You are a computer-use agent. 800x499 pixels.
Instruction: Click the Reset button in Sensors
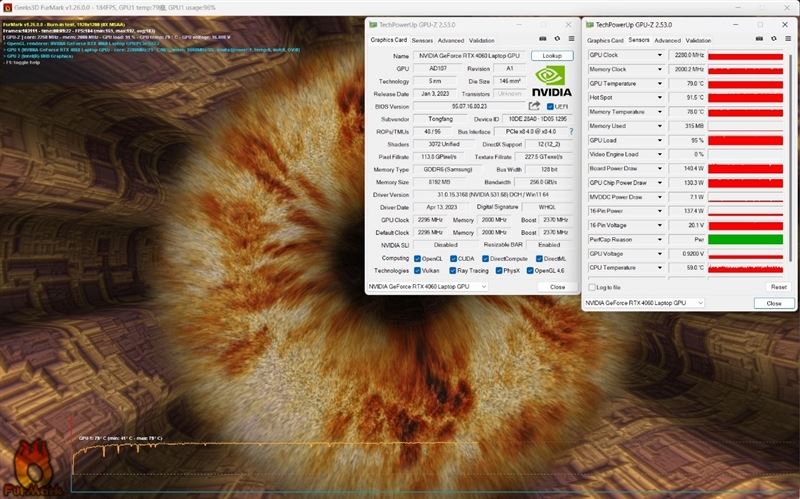pyautogui.click(x=779, y=287)
